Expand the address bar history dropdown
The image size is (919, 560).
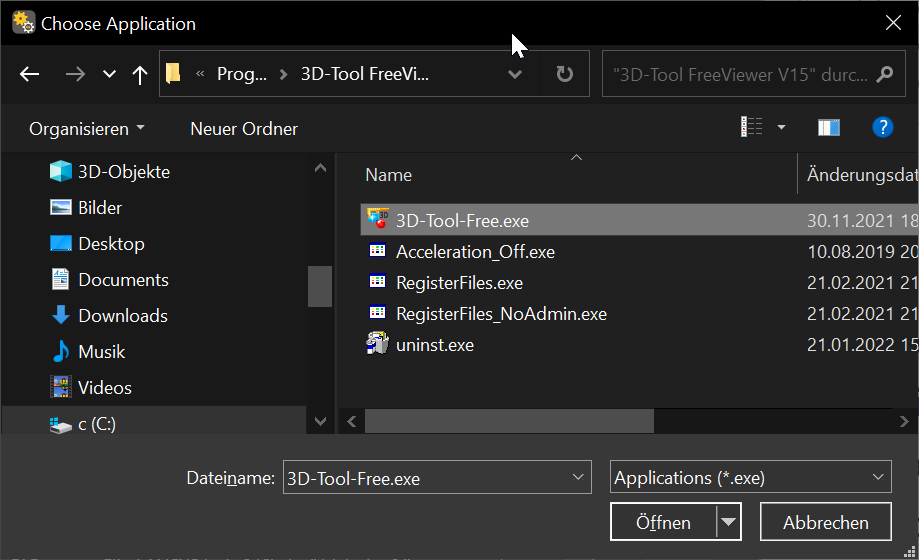515,74
